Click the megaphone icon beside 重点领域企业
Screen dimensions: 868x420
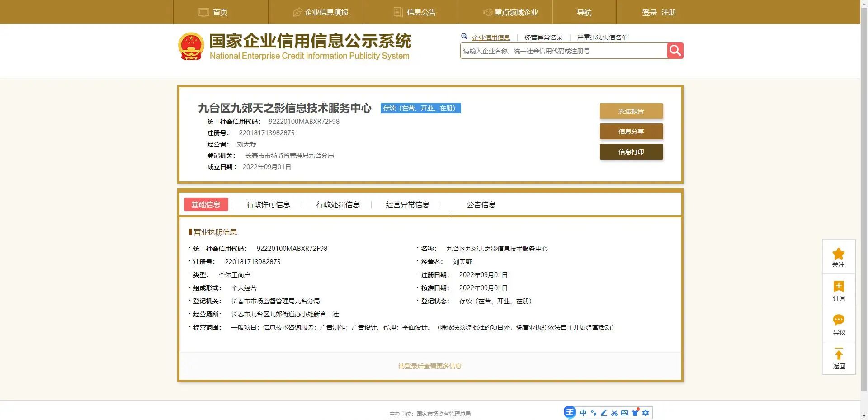coord(487,12)
